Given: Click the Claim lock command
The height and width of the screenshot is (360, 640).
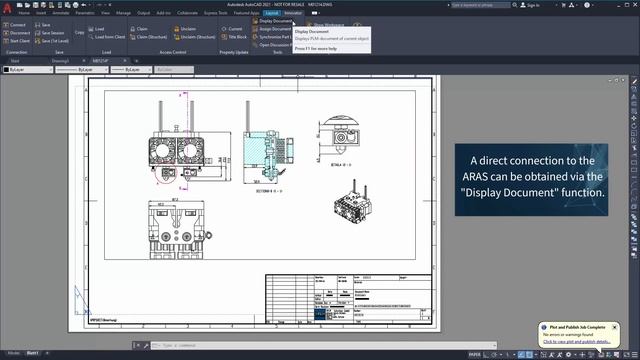Looking at the screenshot, I should pos(139,29).
